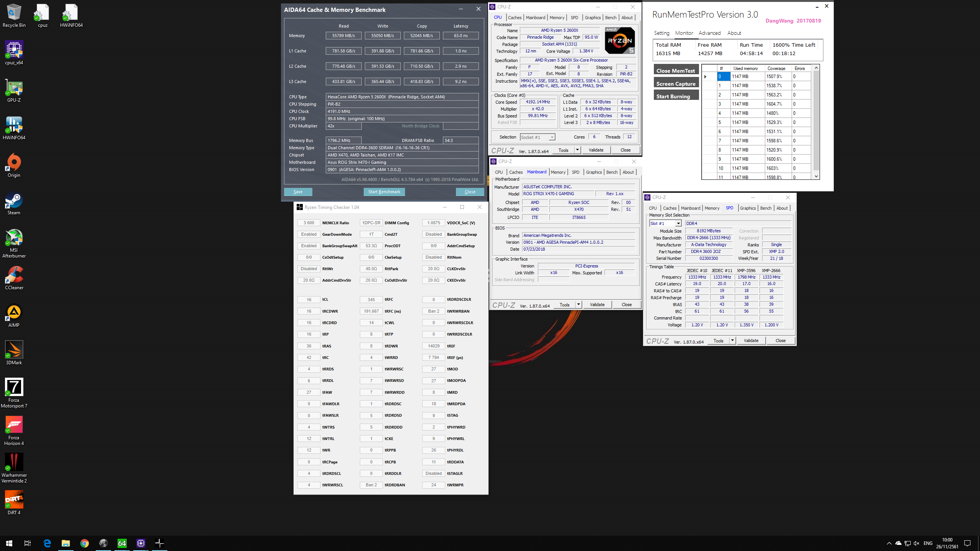Open Google Chrome from the taskbar

coord(85,543)
